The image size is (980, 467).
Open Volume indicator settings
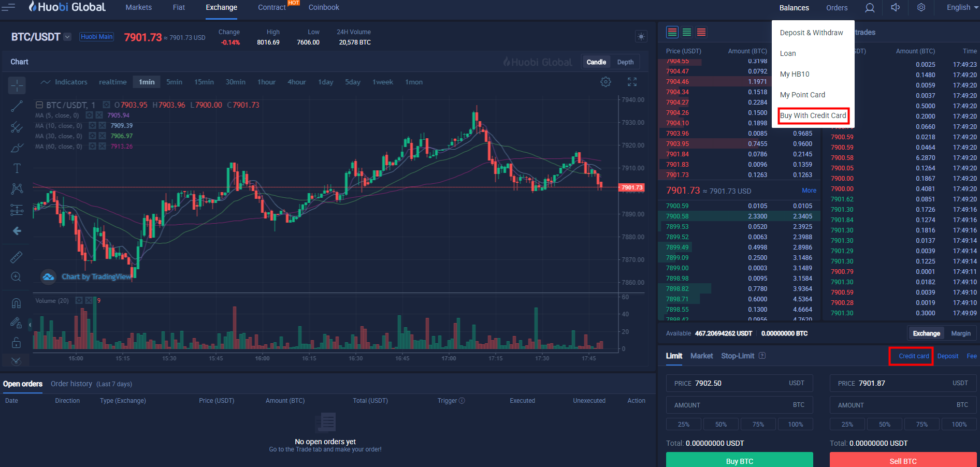(x=79, y=300)
